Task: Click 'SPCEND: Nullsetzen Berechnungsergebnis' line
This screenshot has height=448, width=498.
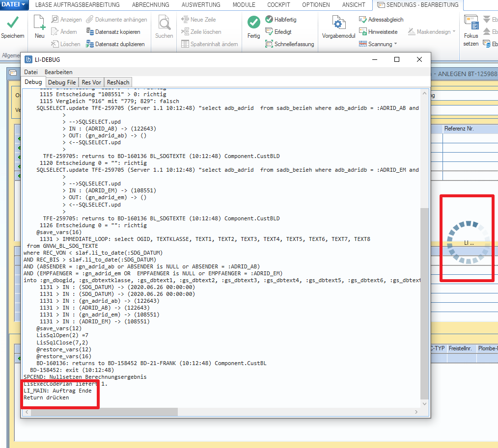Action: coord(85,377)
